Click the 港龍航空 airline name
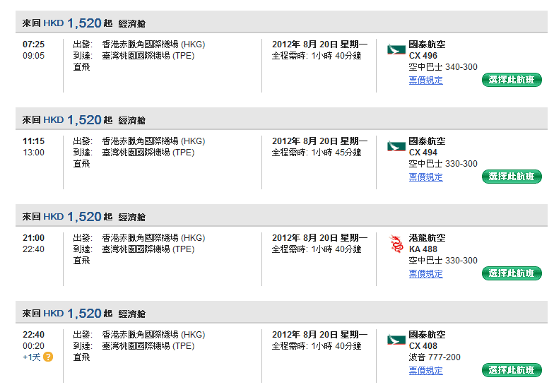The image size is (554, 392). (x=427, y=238)
